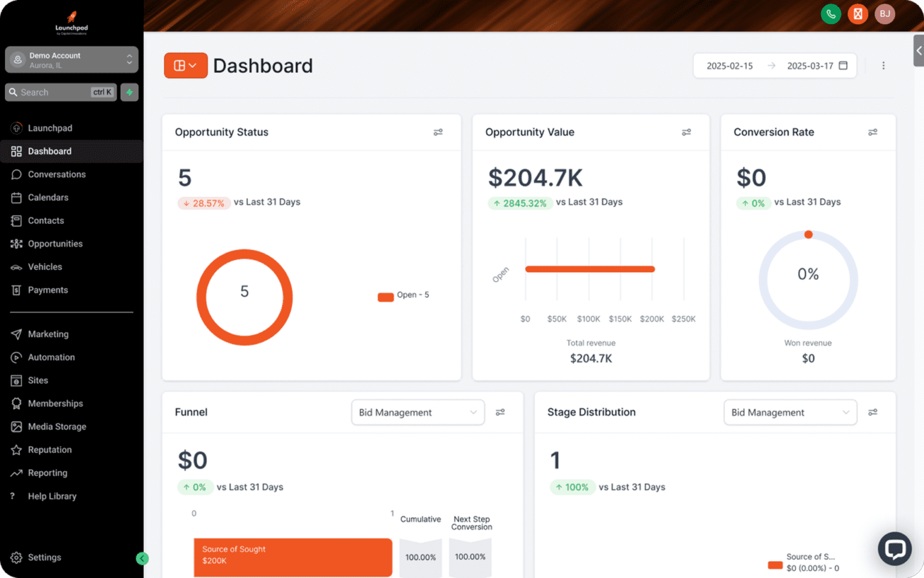Viewport: 924px width, 578px height.
Task: Open the live chat widget bubble
Action: (895, 548)
